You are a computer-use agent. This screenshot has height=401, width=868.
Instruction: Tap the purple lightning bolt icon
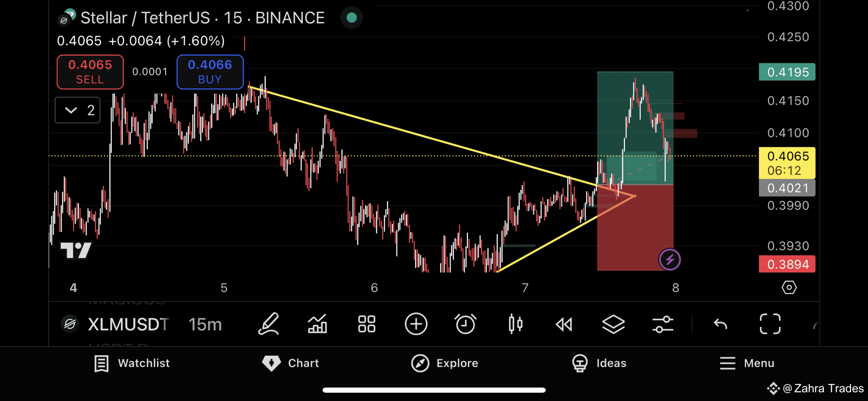(670, 260)
